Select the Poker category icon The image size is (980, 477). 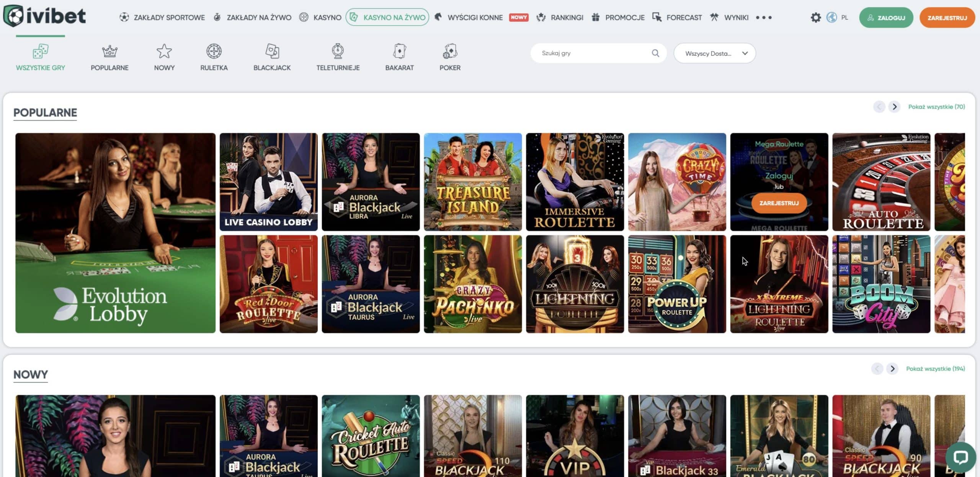pos(450,51)
